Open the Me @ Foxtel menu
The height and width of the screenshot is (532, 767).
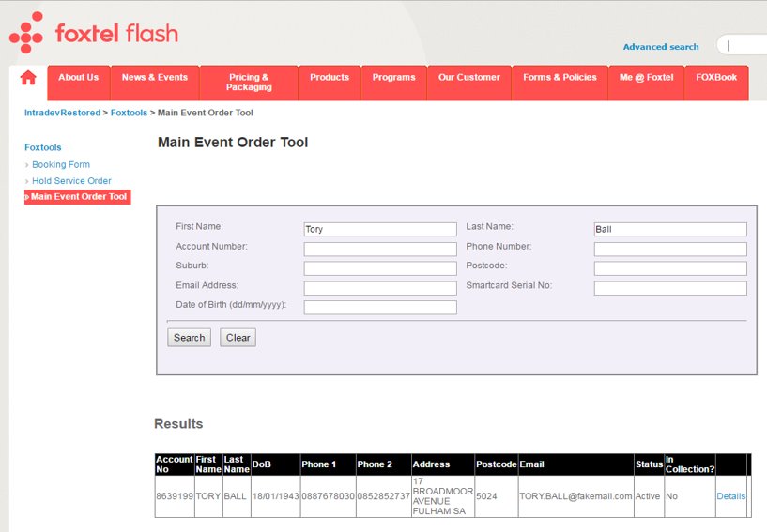(x=646, y=83)
